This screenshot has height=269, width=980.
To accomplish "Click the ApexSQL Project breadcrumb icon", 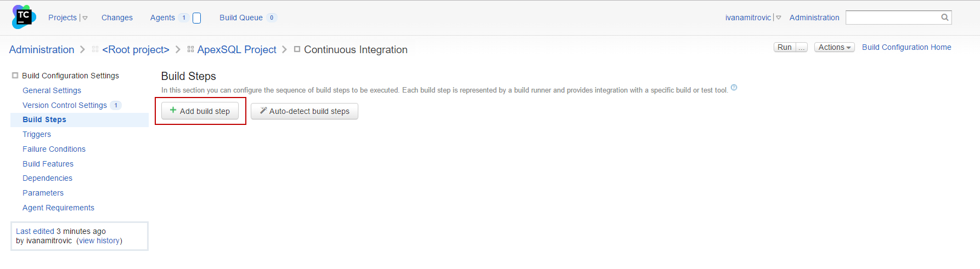I will 190,49.
